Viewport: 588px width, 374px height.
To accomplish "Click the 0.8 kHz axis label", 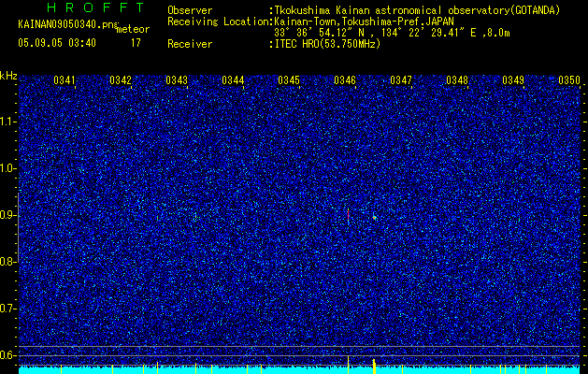I will pos(7,262).
